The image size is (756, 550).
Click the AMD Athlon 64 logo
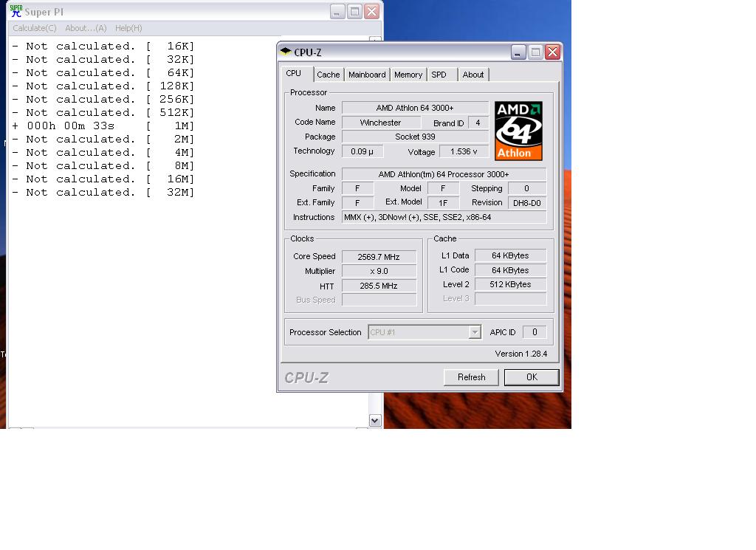coord(518,131)
